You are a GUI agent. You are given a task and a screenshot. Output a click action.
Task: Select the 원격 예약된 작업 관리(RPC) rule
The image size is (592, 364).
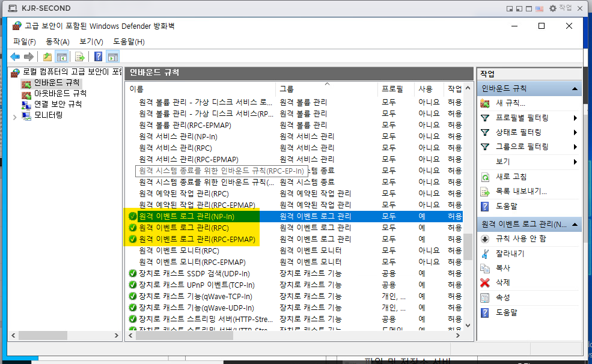(x=184, y=194)
